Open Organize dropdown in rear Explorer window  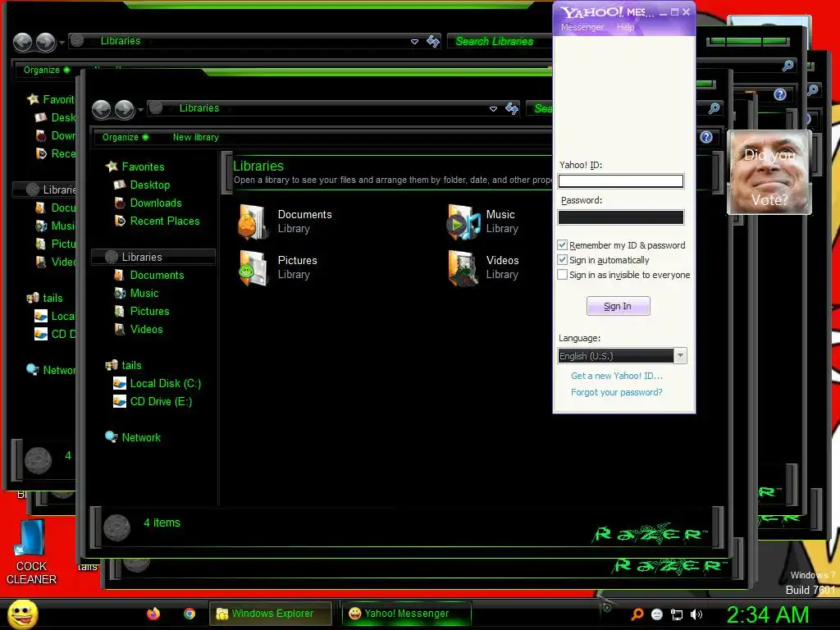[47, 70]
